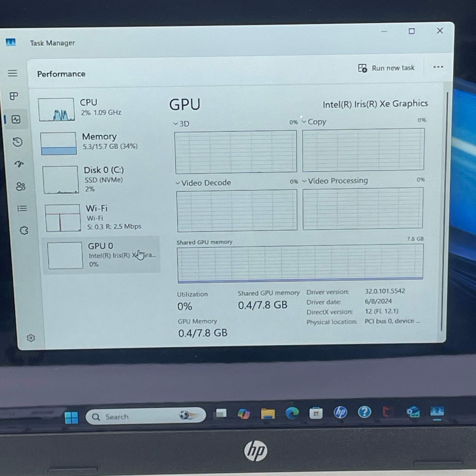Open the Outlook icon on the taskbar
This screenshot has height=476, width=476.
pyautogui.click(x=413, y=412)
